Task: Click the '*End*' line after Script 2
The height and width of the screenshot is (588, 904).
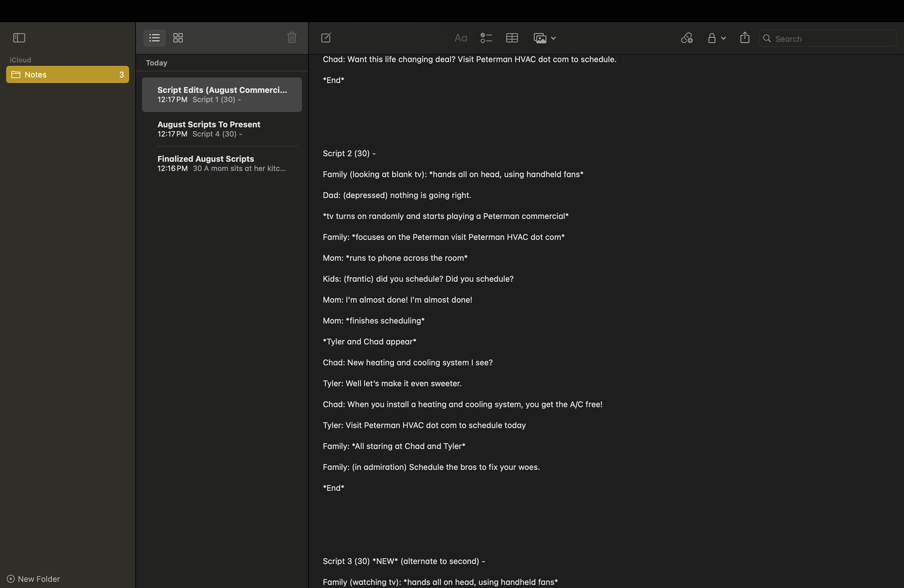Action: pyautogui.click(x=333, y=488)
